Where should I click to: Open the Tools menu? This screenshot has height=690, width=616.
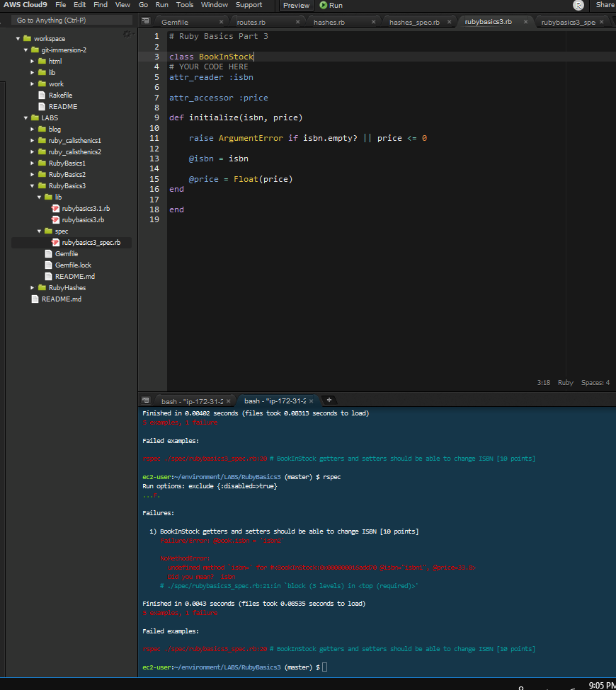(185, 4)
